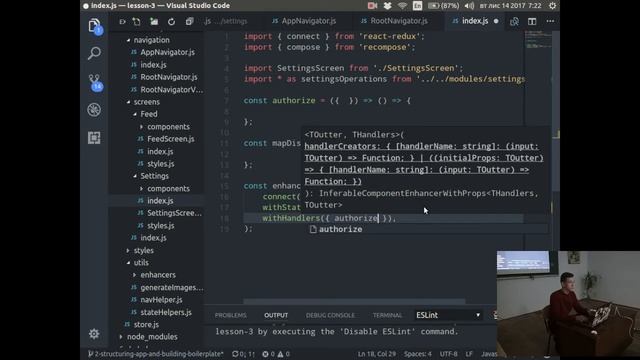The width and height of the screenshot is (640, 360).
Task: Click Spaces: 4 indentation setting
Action: pos(418,354)
